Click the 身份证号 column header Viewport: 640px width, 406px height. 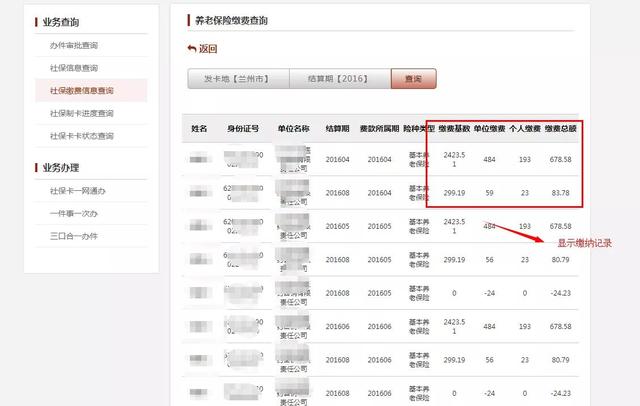point(243,129)
